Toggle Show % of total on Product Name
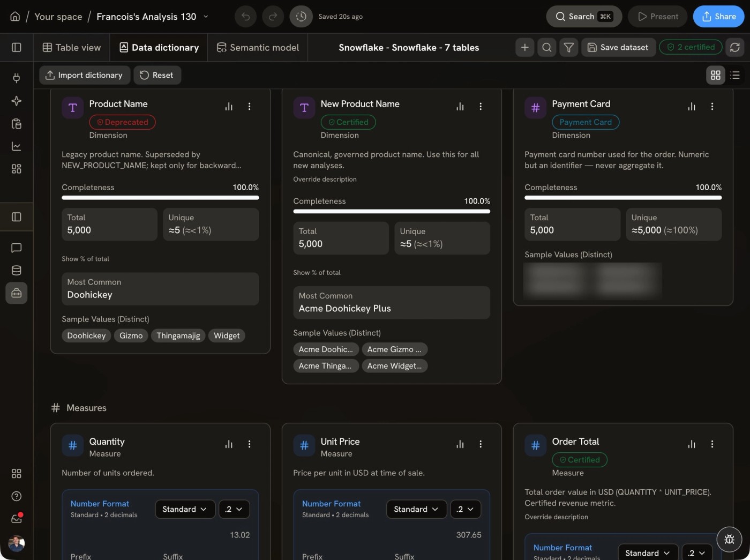This screenshot has height=560, width=750. pos(85,259)
